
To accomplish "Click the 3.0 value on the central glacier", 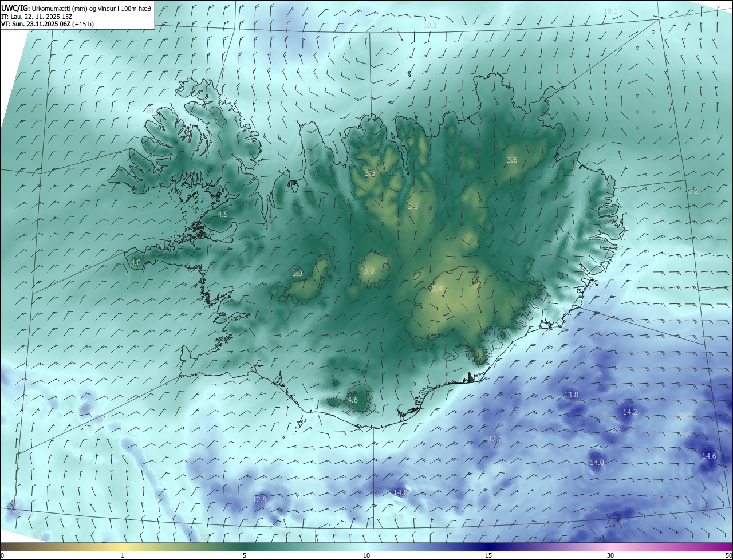I will tap(369, 271).
